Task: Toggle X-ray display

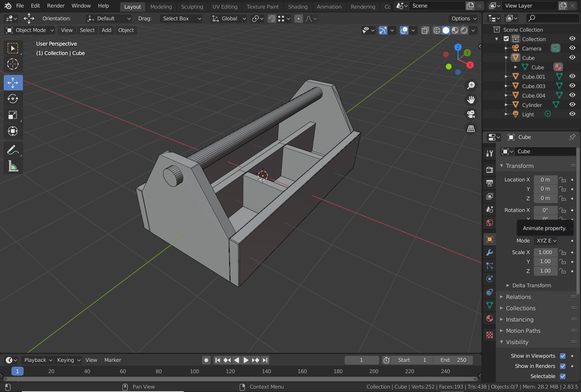Action: click(x=425, y=30)
